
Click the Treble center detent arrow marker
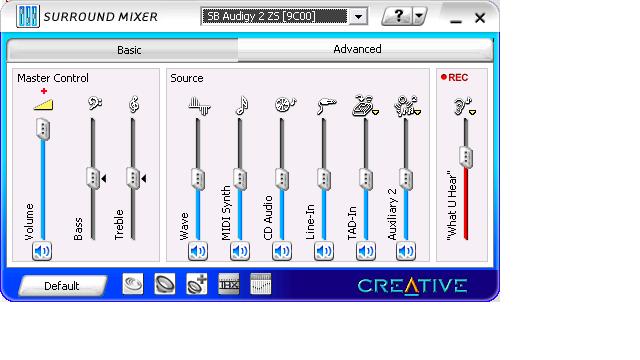[144, 178]
